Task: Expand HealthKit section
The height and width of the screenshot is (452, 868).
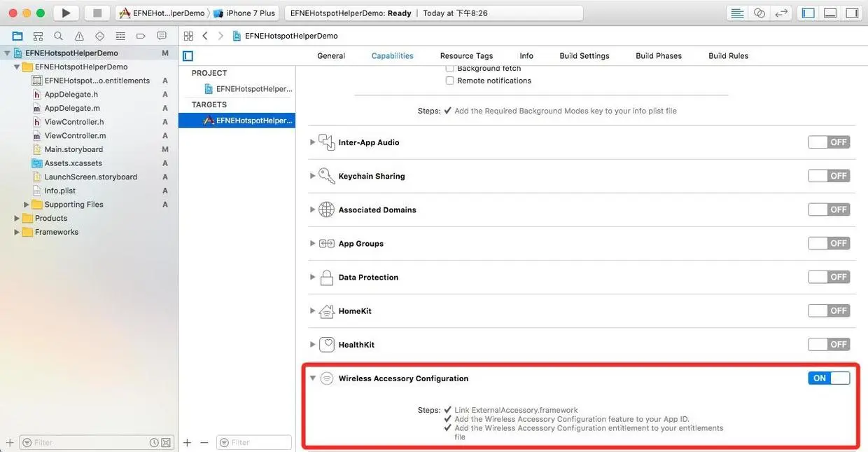Action: pos(312,344)
